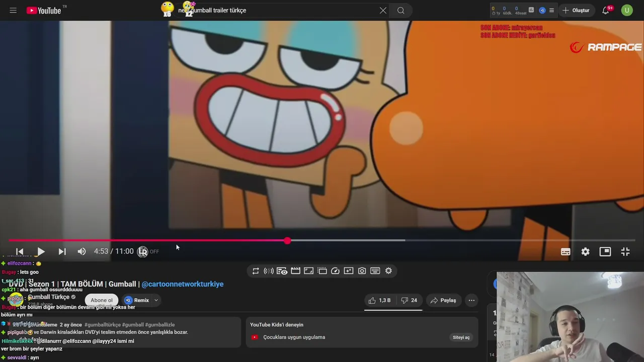This screenshot has width=644, height=362.
Task: Take a screenshot with camera icon
Action: (x=362, y=271)
